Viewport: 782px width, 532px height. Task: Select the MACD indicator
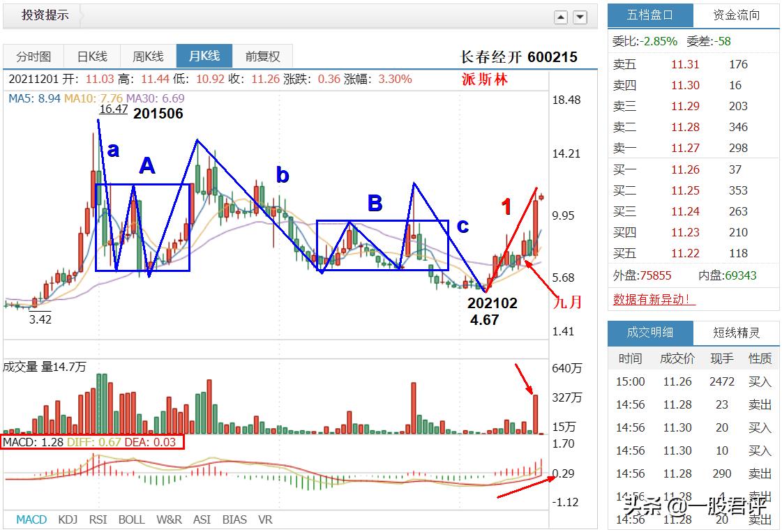pos(30,519)
